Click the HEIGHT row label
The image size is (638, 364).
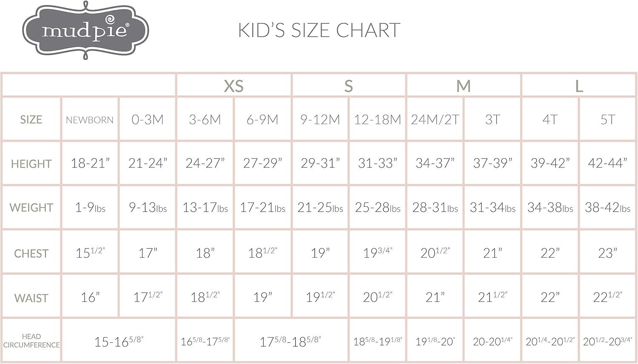(x=31, y=164)
